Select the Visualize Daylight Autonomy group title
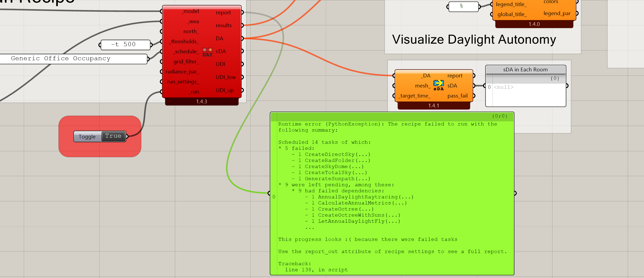This screenshot has width=644, height=278. pyautogui.click(x=474, y=40)
